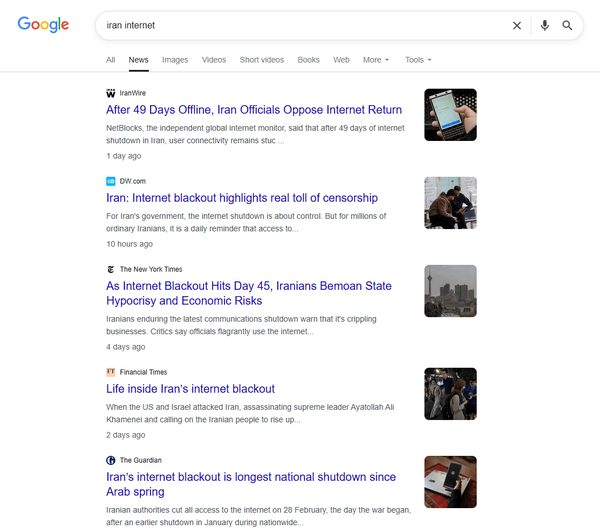Open the Tools dropdown menu
This screenshot has height=532, width=600.
point(418,60)
